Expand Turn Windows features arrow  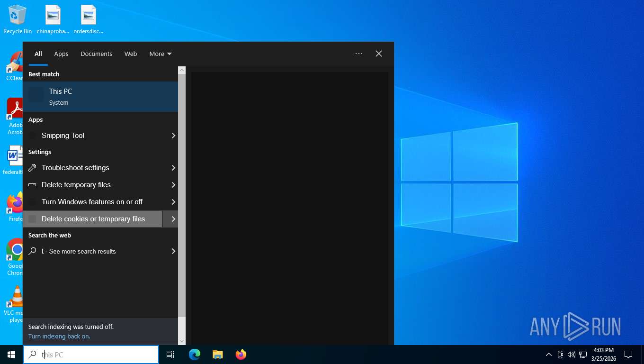[x=173, y=202]
